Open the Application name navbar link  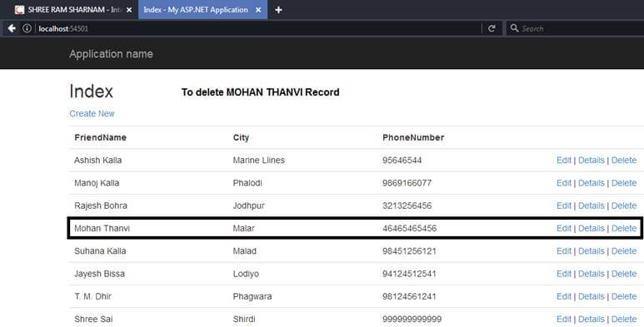click(111, 54)
